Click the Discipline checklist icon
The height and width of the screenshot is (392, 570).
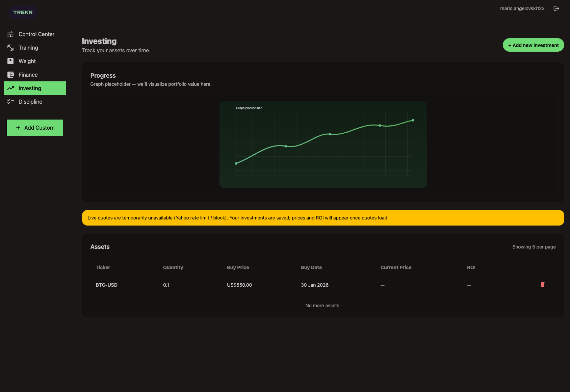click(x=10, y=102)
